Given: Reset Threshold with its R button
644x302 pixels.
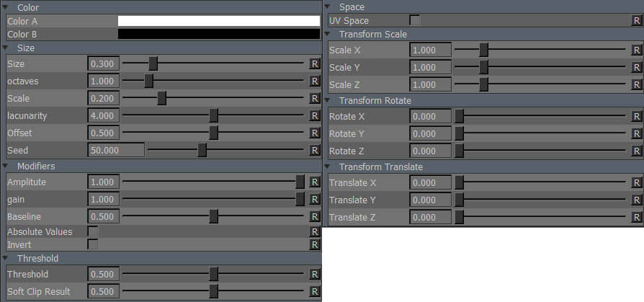Looking at the screenshot, I should point(315,274).
